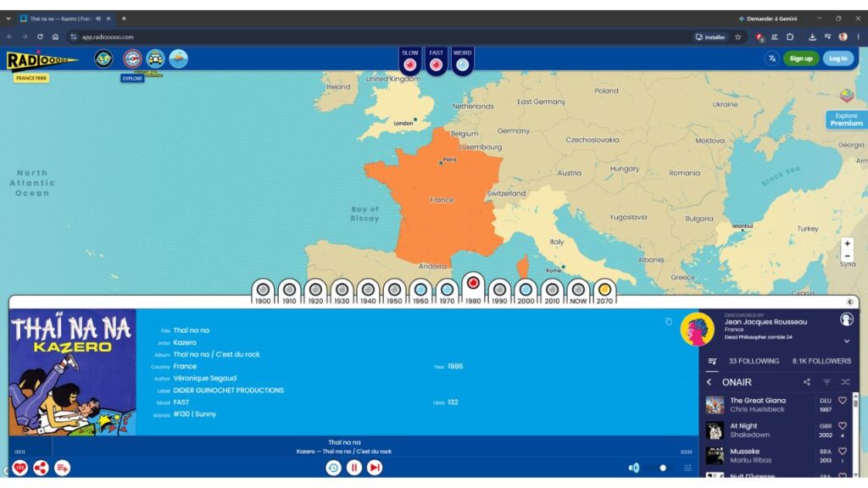Like the song with the heart icon showing 132

20,468
